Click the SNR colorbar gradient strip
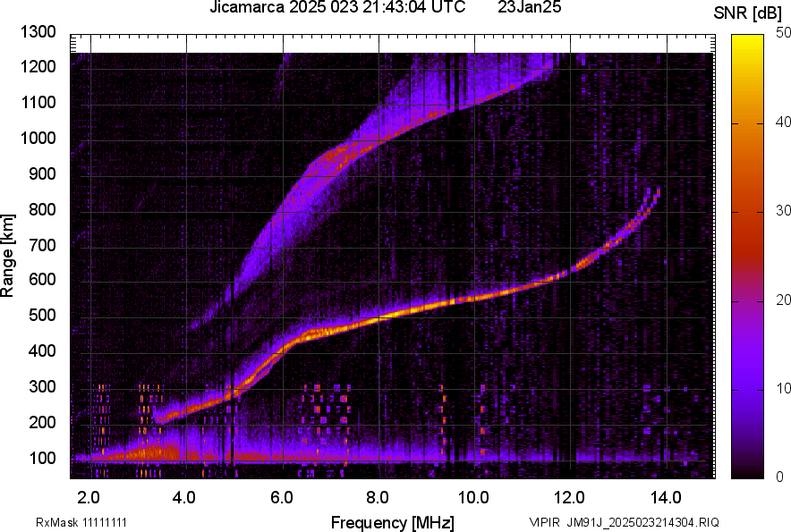The image size is (791, 532). tap(748, 257)
